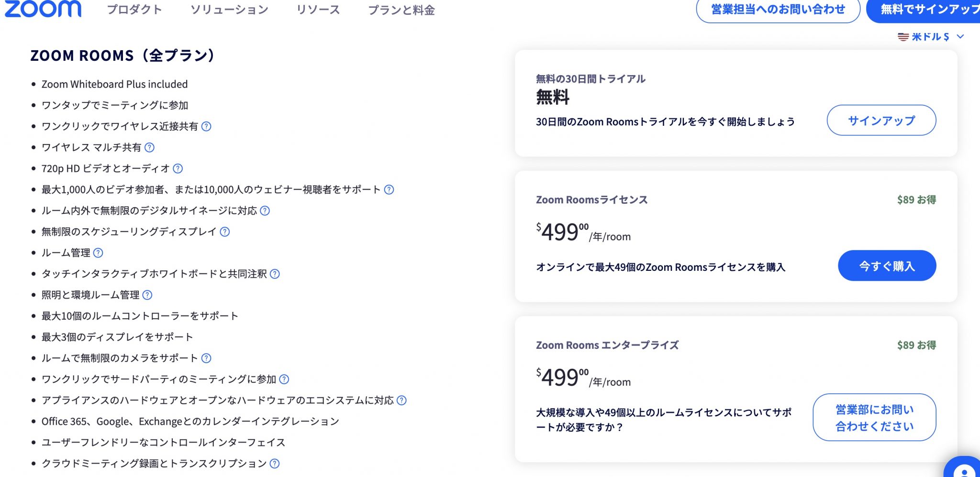Click the question mark beside ルーム管理
The height and width of the screenshot is (477, 980).
[99, 253]
